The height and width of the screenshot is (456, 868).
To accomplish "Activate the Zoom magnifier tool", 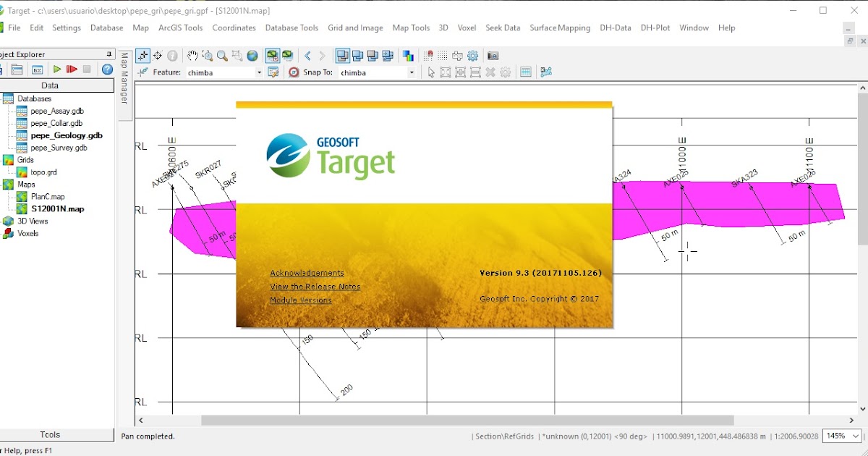I will pyautogui.click(x=222, y=54).
